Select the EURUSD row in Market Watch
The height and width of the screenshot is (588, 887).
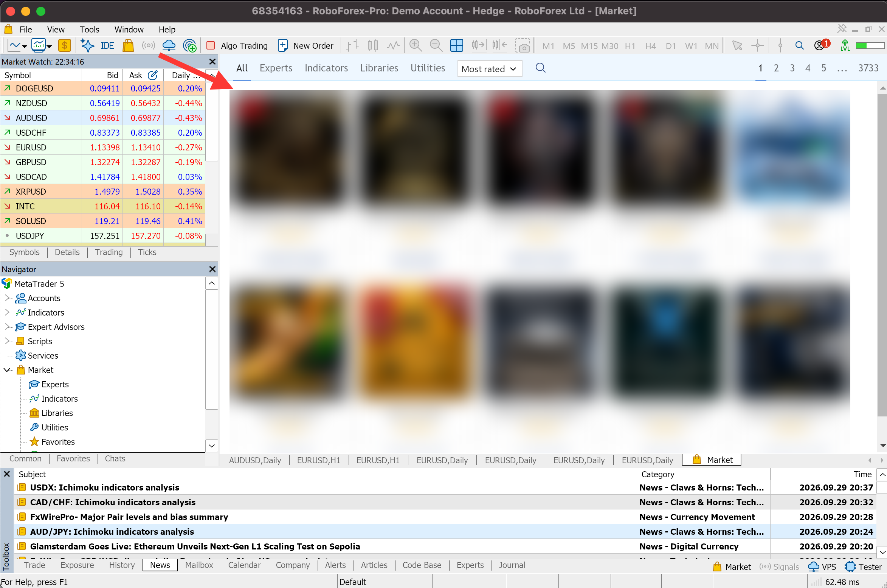pyautogui.click(x=103, y=147)
